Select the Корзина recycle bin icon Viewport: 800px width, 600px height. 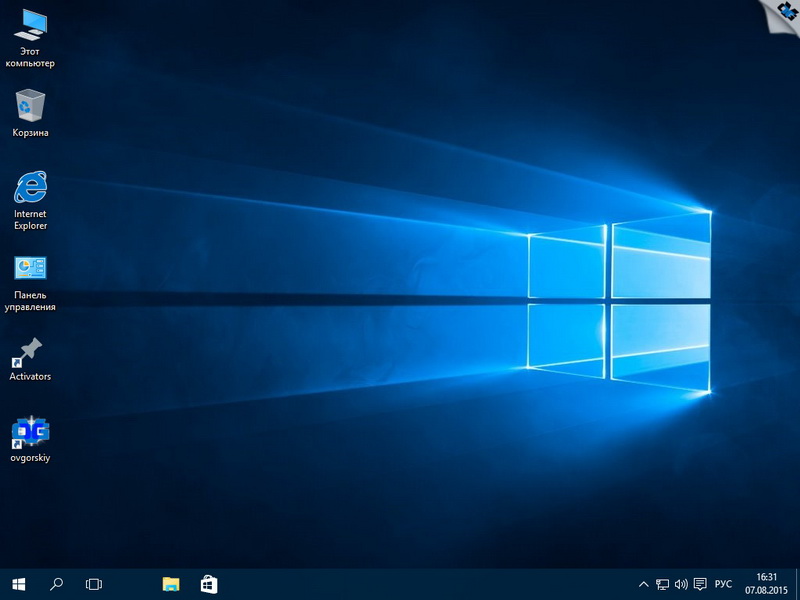tap(30, 113)
